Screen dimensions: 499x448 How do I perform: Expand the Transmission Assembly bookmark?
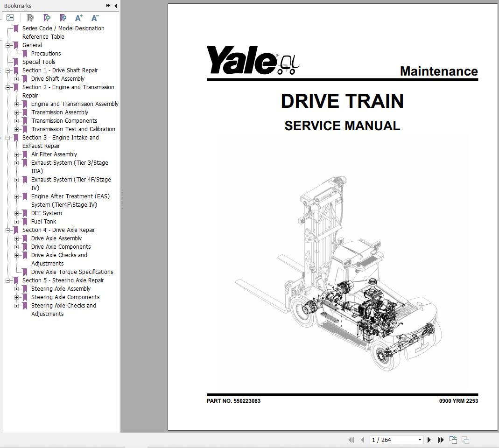(x=16, y=112)
